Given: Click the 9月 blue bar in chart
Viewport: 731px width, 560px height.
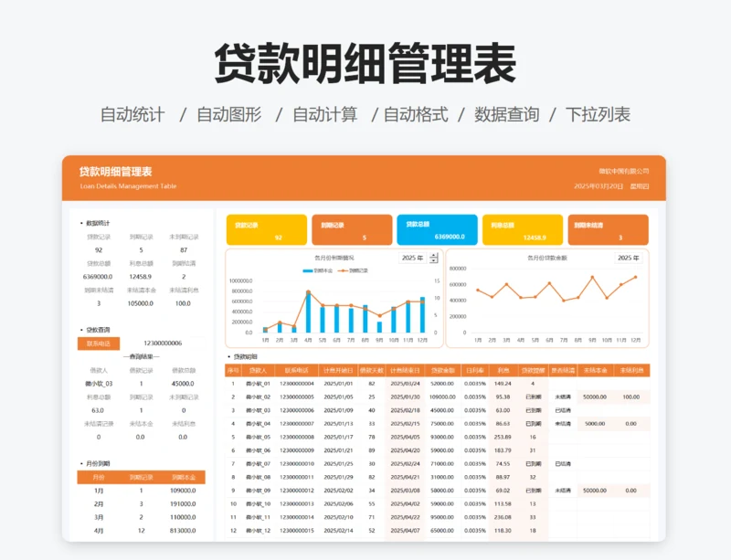Looking at the screenshot, I should [379, 327].
